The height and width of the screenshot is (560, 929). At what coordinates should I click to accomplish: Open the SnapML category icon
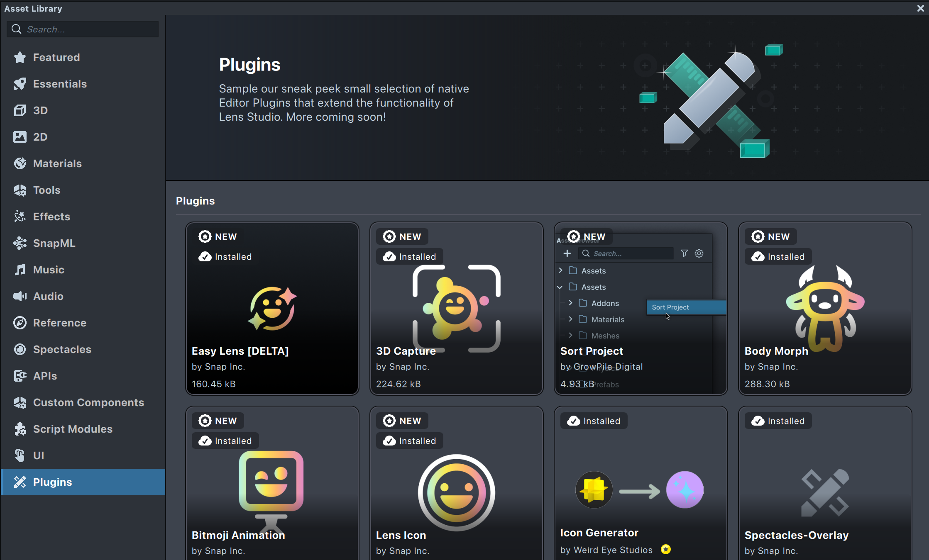point(20,243)
